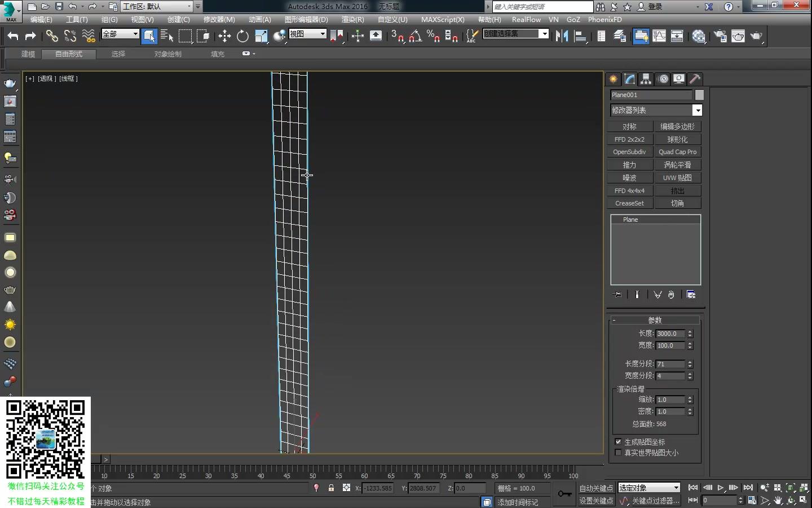The width and height of the screenshot is (812, 508).
Task: Open the 编辑(E) menu
Action: (41, 19)
